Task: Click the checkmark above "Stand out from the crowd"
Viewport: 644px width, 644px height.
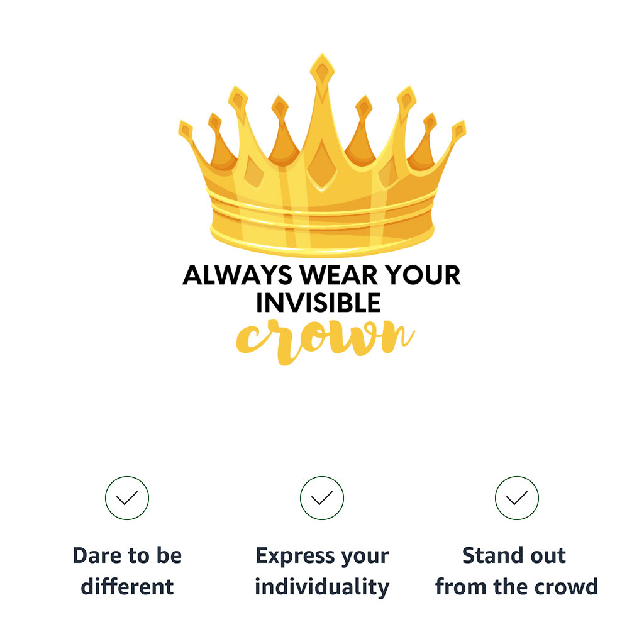Action: tap(517, 498)
